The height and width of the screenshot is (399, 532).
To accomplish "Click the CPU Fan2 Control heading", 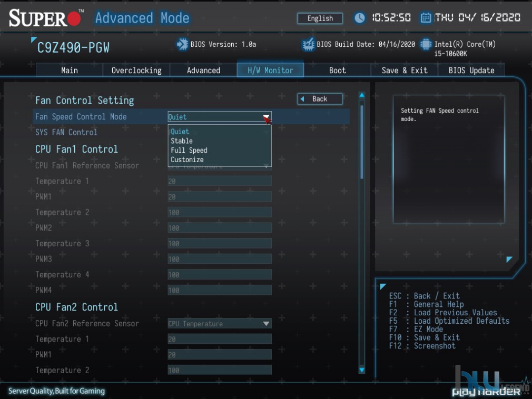I will (76, 307).
